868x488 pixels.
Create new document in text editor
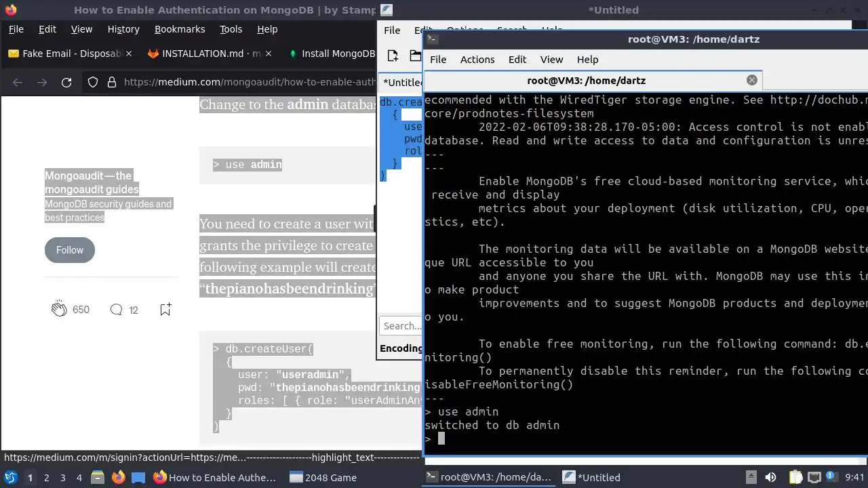pyautogui.click(x=393, y=56)
